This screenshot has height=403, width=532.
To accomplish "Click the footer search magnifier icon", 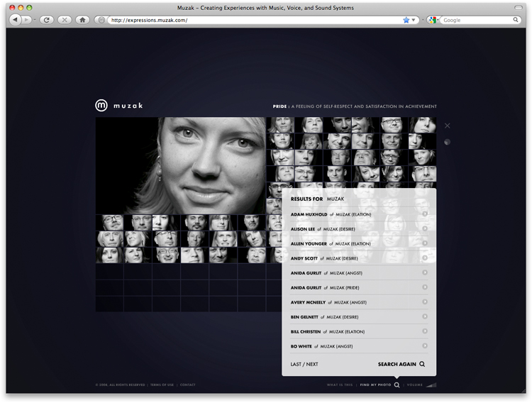I will [x=397, y=385].
